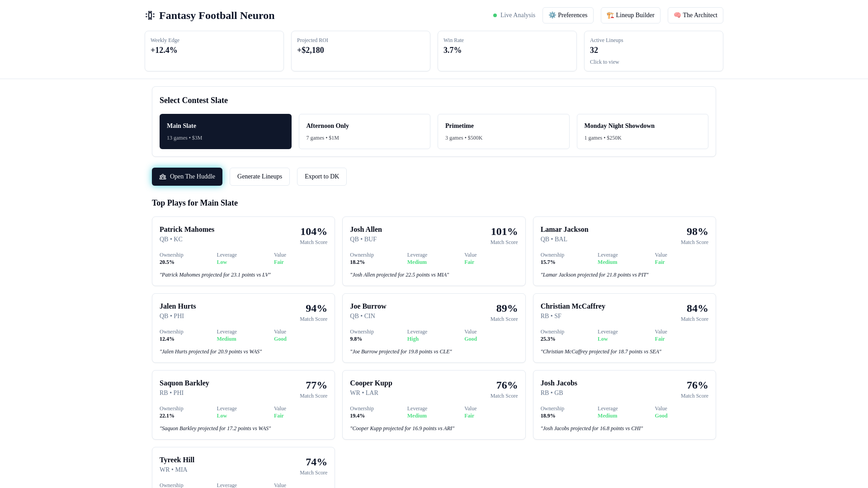
Task: Click the Mahomes projection quote vs LV
Action: click(x=215, y=275)
